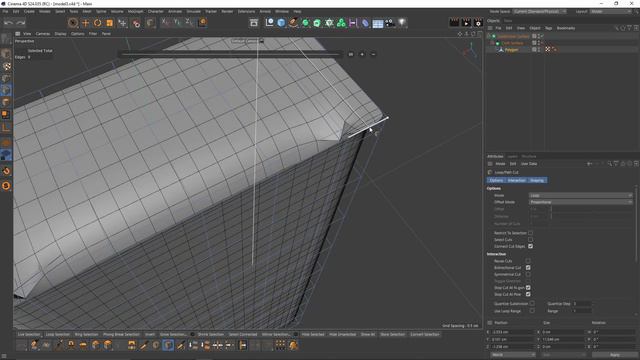This screenshot has width=640, height=360.
Task: Open the Render menu
Action: click(227, 11)
